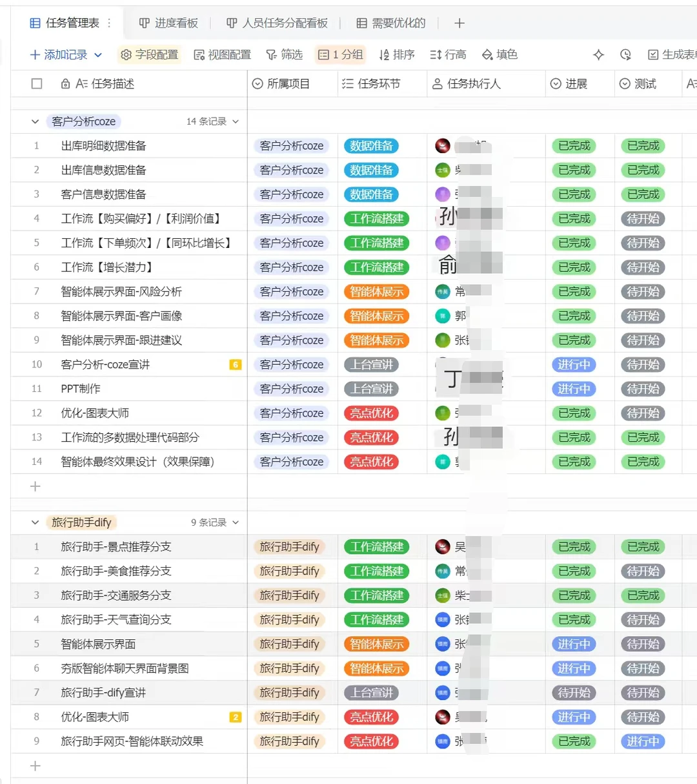697x784 pixels.
Task: Click the avatar in row 智能体展示界面-风险分析
Action: pos(443,292)
